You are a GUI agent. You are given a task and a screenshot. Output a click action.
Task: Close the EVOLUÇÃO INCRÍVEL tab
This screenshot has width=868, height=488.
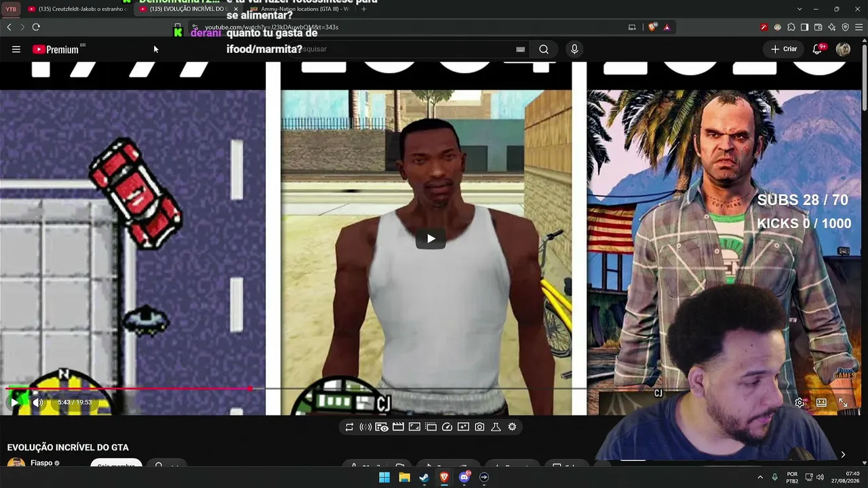236,9
